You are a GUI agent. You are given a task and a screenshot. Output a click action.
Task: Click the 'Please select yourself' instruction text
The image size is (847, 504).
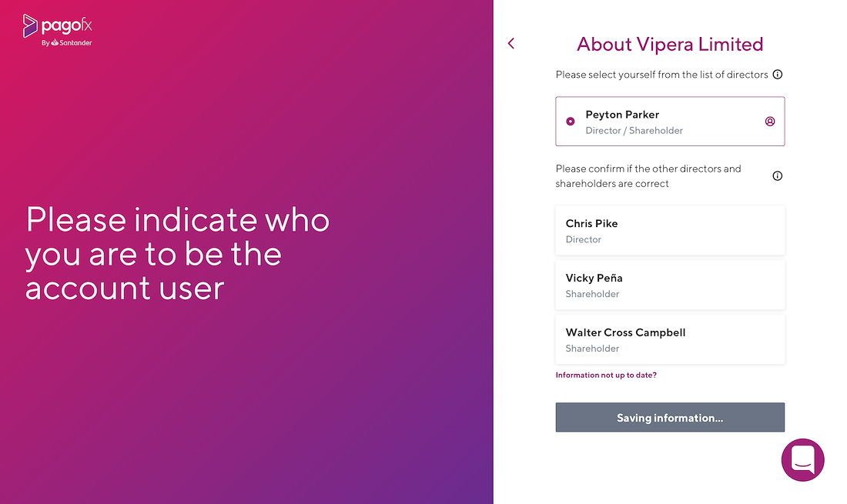coord(661,75)
